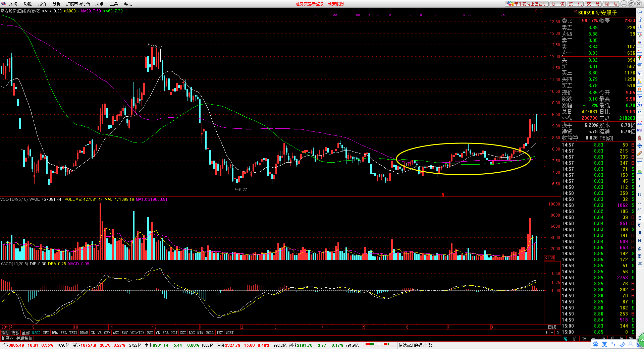644x349 pixels.
Task: Open the 模板 template selector
Action: coord(15,333)
